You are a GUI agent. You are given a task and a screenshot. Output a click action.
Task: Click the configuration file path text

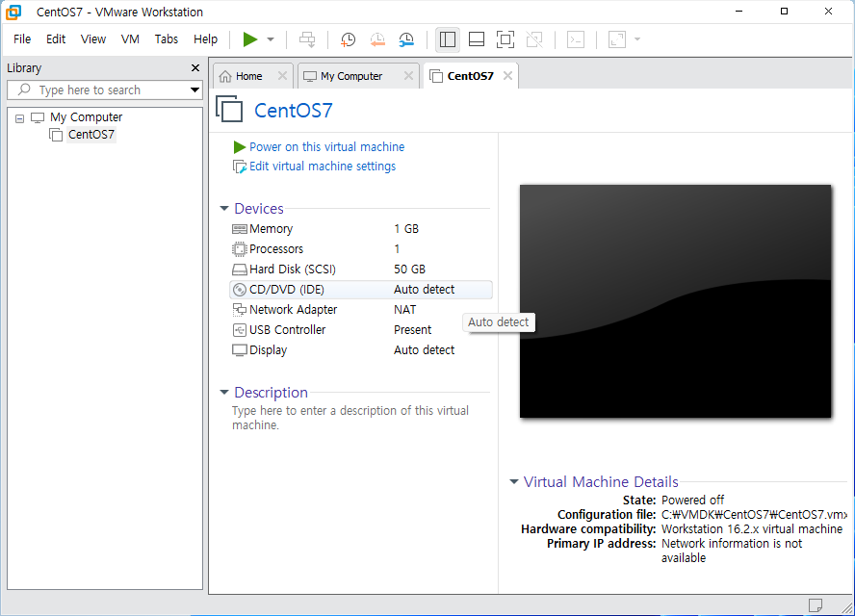tap(754, 515)
